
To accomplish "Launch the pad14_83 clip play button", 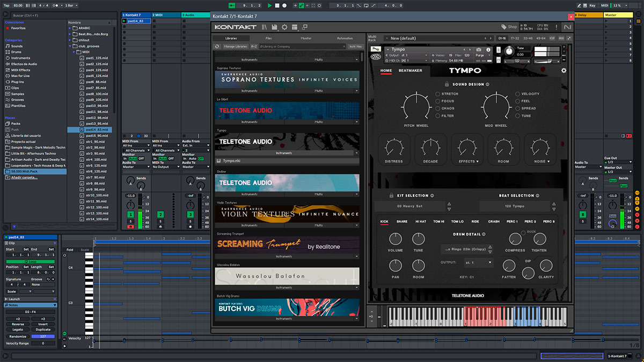I will [125, 21].
